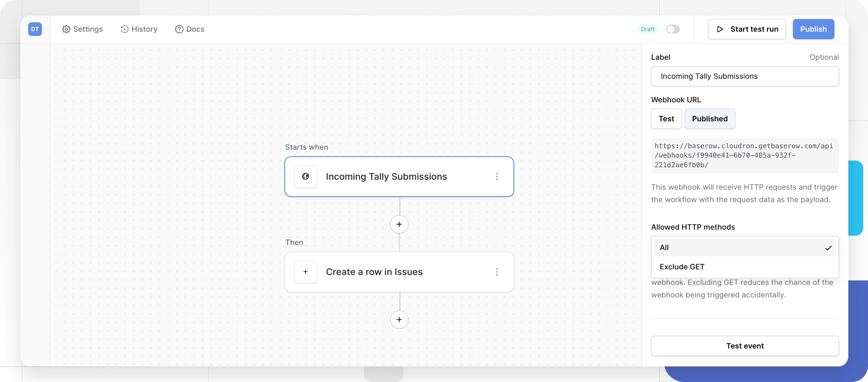The width and height of the screenshot is (868, 382).
Task: Switch to the Published webhook URL tab
Action: pos(710,119)
